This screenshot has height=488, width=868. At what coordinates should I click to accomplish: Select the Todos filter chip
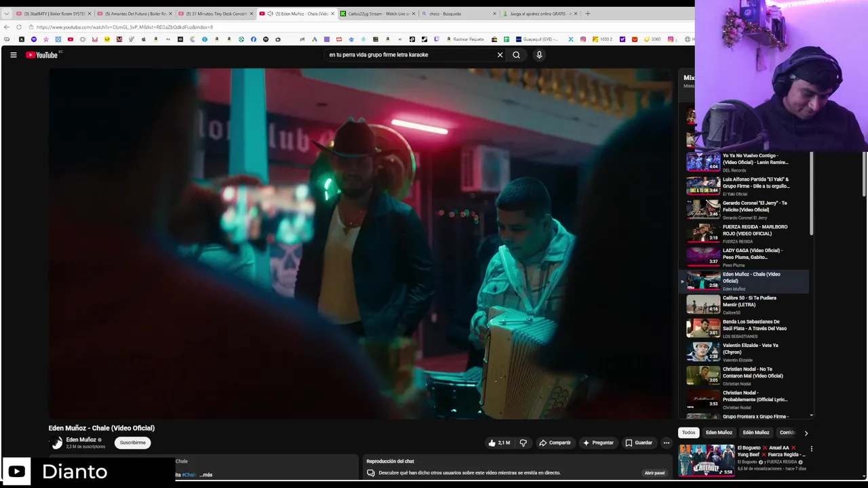688,432
